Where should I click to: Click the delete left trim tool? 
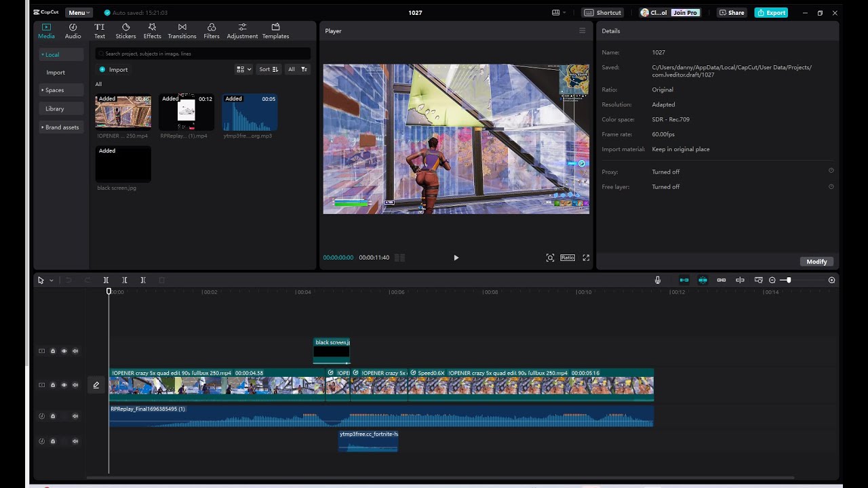pos(124,280)
